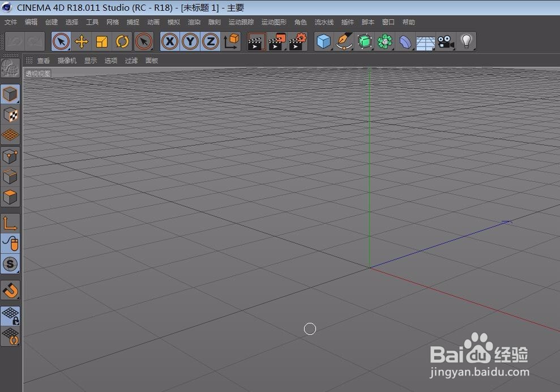Screen dimensions: 560x392
Task: Open the 角色 menu
Action: point(300,22)
